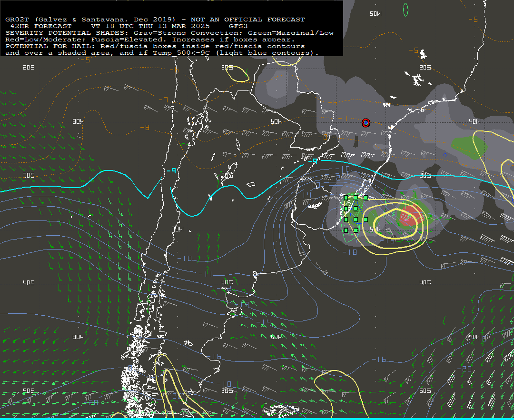514x420 pixels.
Task: Click the blue "-11" contour label
Action: point(205,274)
